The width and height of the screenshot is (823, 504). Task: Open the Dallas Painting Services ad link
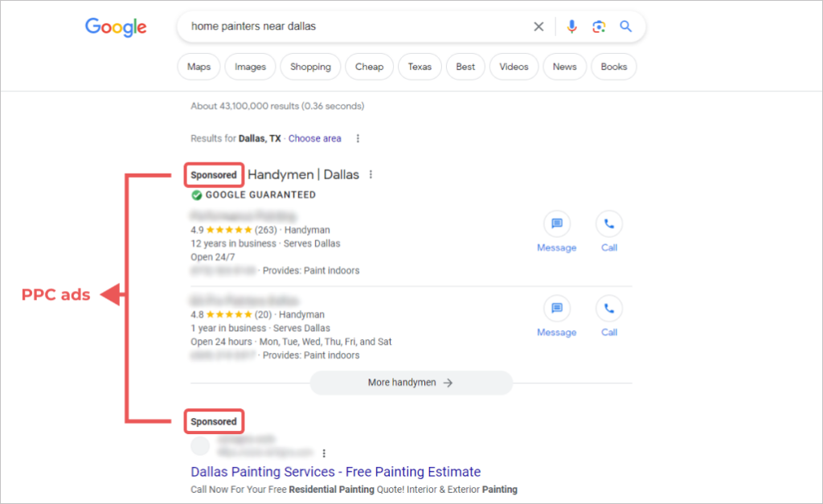click(x=335, y=472)
